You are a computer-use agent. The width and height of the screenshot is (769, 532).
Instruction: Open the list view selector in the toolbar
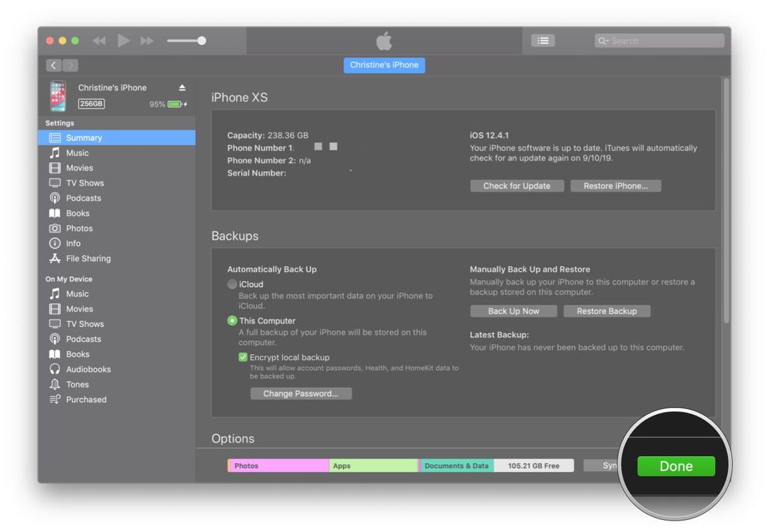543,40
